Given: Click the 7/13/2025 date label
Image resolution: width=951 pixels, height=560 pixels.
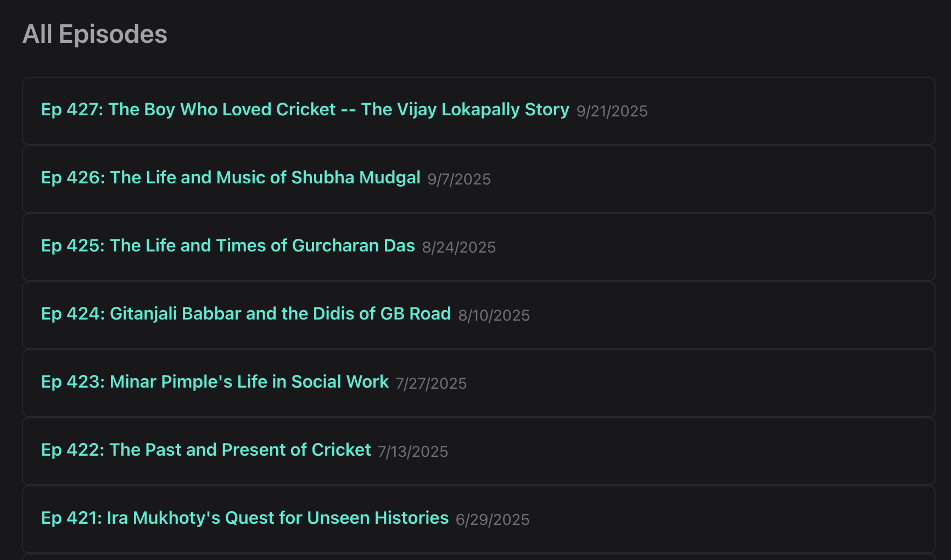Looking at the screenshot, I should [413, 452].
